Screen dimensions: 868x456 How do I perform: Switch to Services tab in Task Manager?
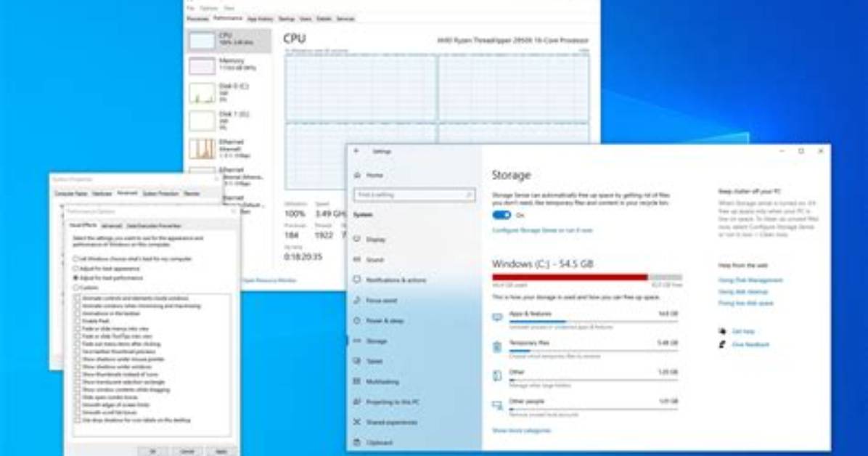point(345,19)
